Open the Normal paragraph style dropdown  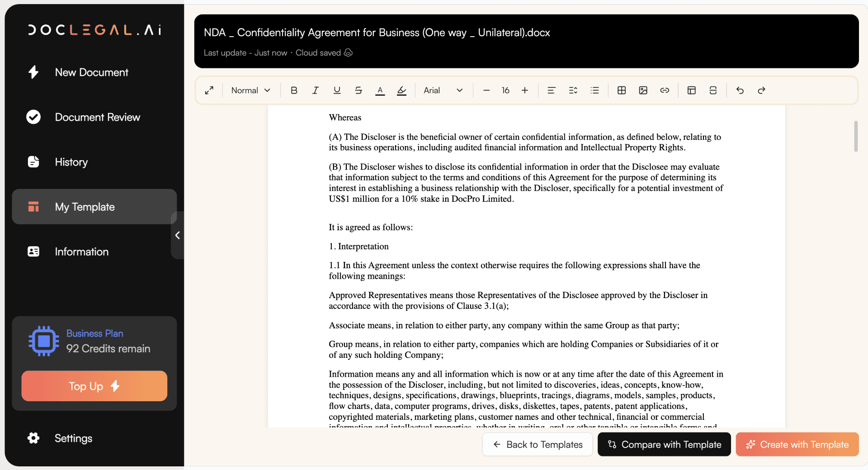pos(250,90)
